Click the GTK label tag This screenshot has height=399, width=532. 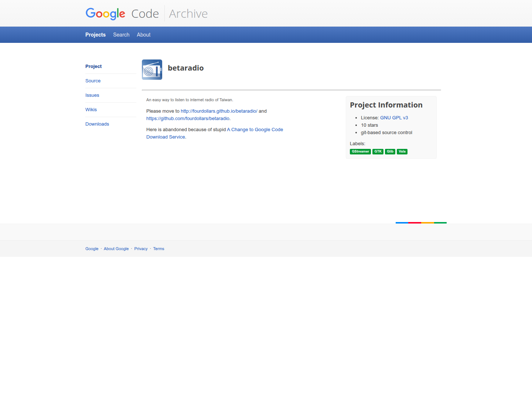pos(378,151)
